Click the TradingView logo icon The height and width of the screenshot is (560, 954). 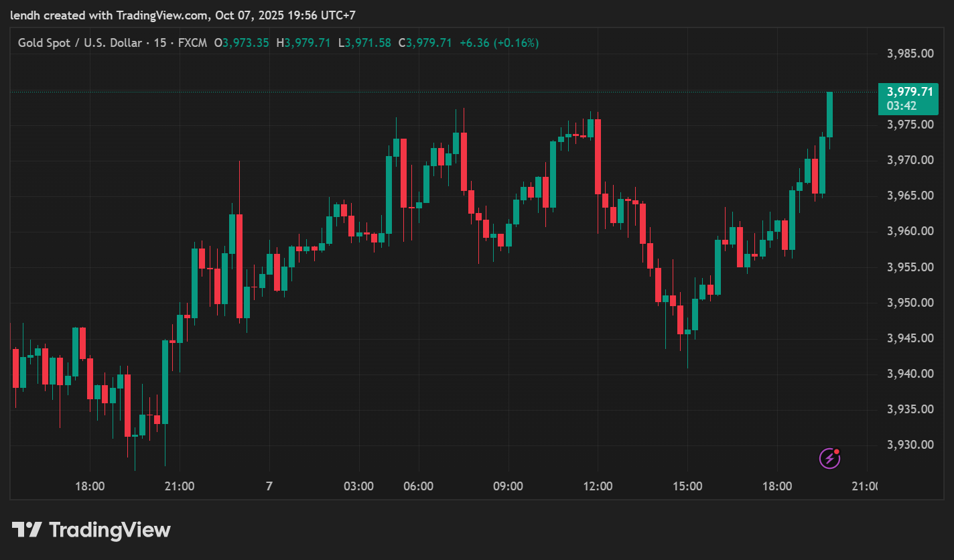click(27, 531)
